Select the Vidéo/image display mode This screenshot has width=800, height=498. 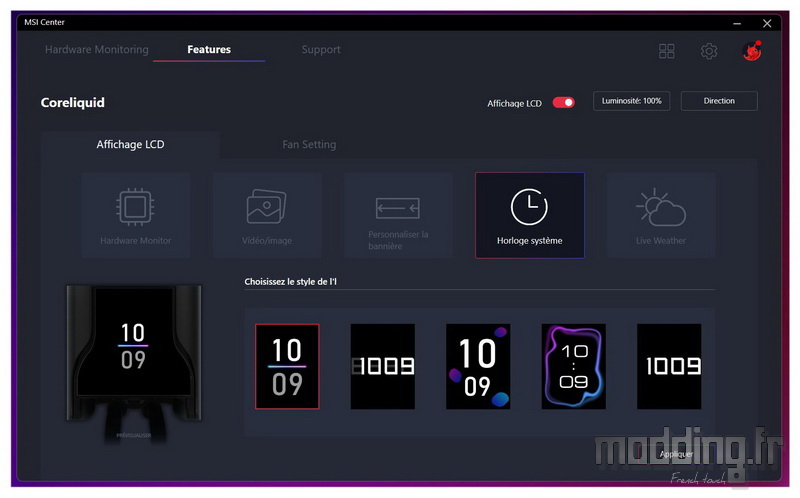click(267, 215)
